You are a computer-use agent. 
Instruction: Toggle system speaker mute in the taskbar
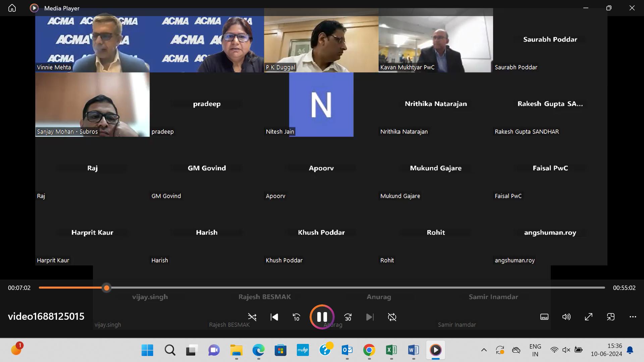click(x=566, y=350)
